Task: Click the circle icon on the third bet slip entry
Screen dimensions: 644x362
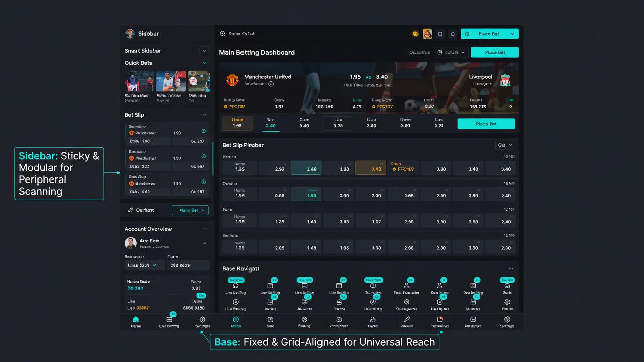Action: (204, 182)
